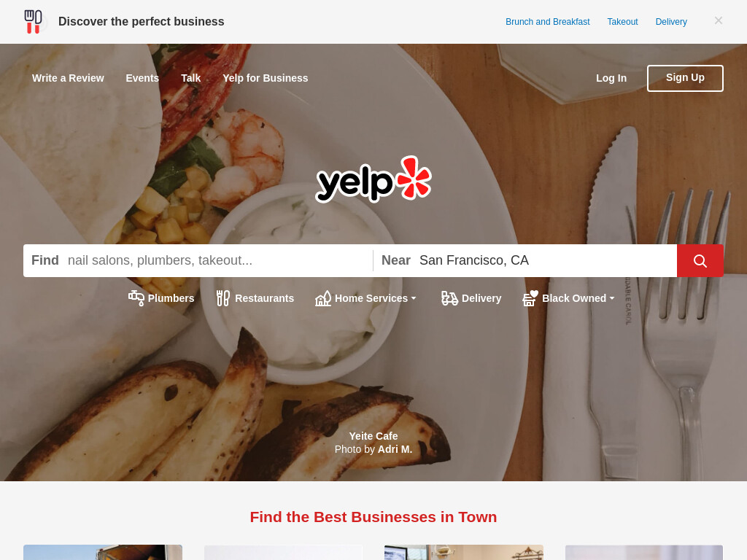Click the Delivery scooter icon
The height and width of the screenshot is (560, 747).
point(449,298)
